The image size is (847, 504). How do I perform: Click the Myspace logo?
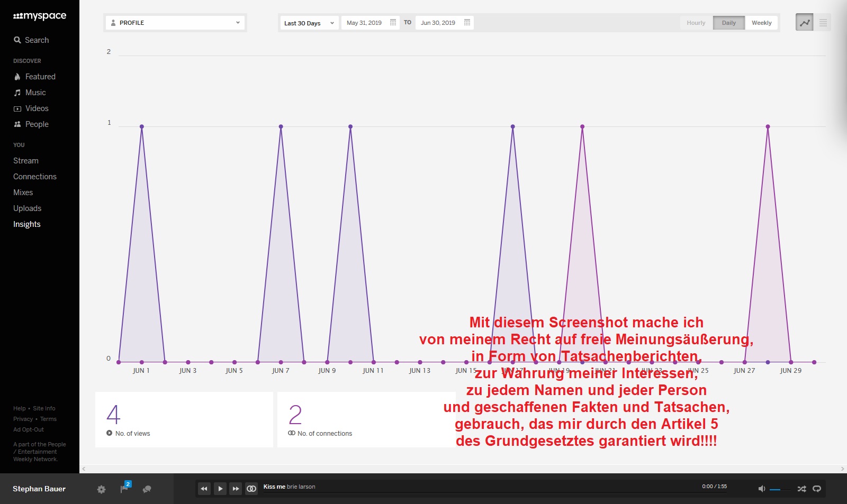40,16
